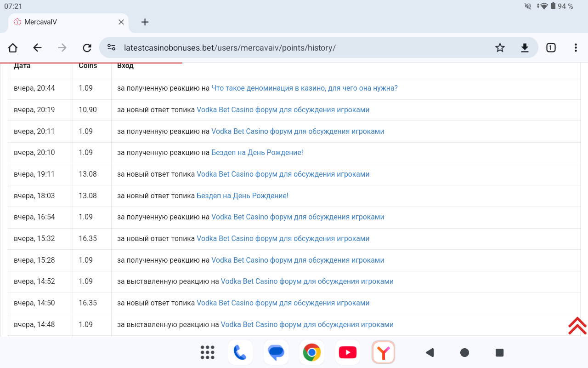588x368 pixels.
Task: Open the app drawer grid icon
Action: coord(208,352)
